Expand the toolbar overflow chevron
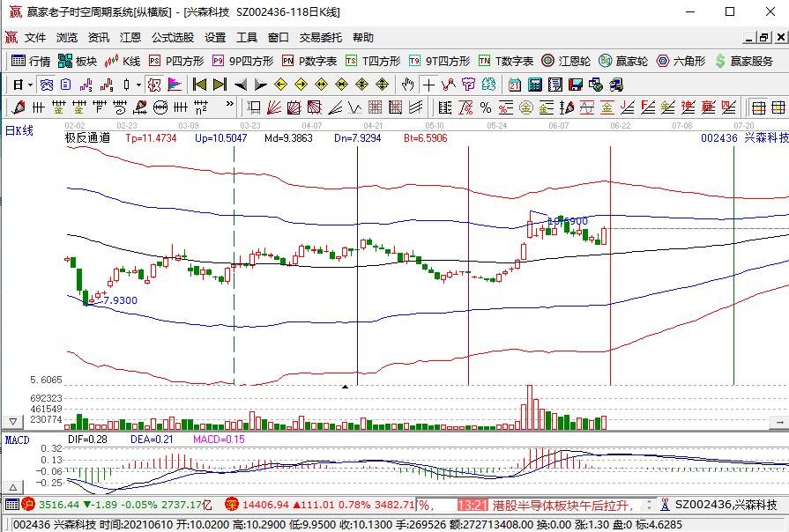The width and height of the screenshot is (789, 532). tap(230, 104)
